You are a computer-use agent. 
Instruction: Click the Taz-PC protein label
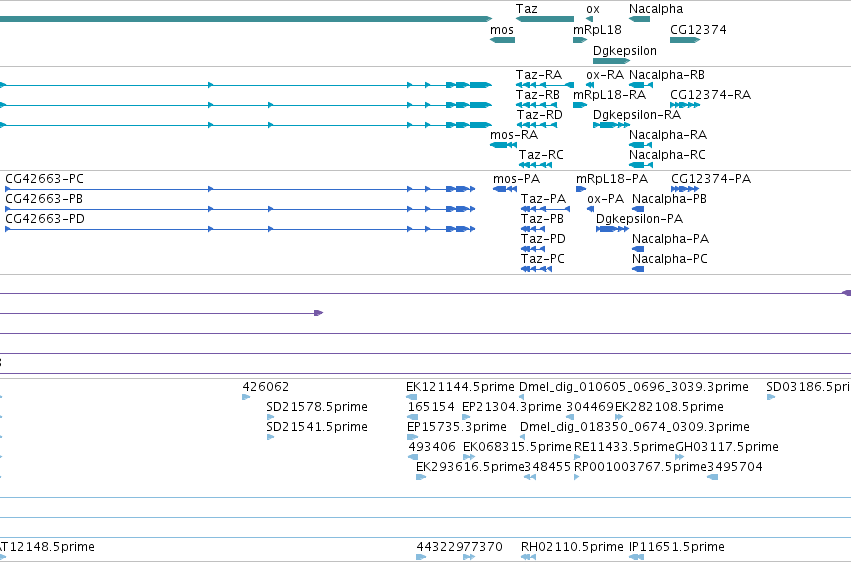coord(543,259)
